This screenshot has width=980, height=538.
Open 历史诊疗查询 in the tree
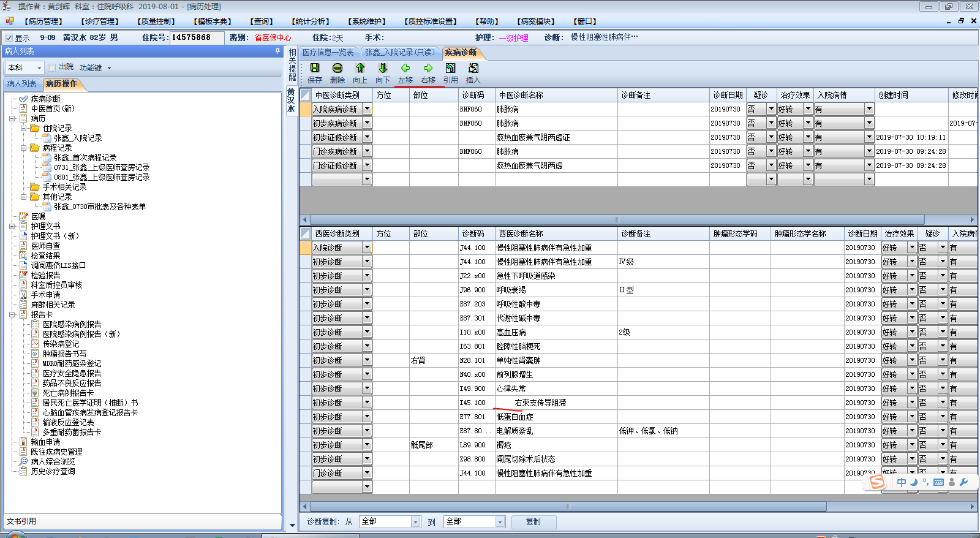(x=53, y=471)
